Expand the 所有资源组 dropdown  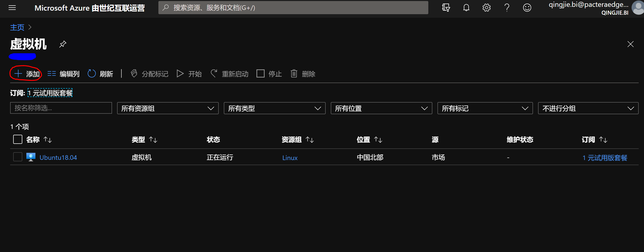(168, 108)
